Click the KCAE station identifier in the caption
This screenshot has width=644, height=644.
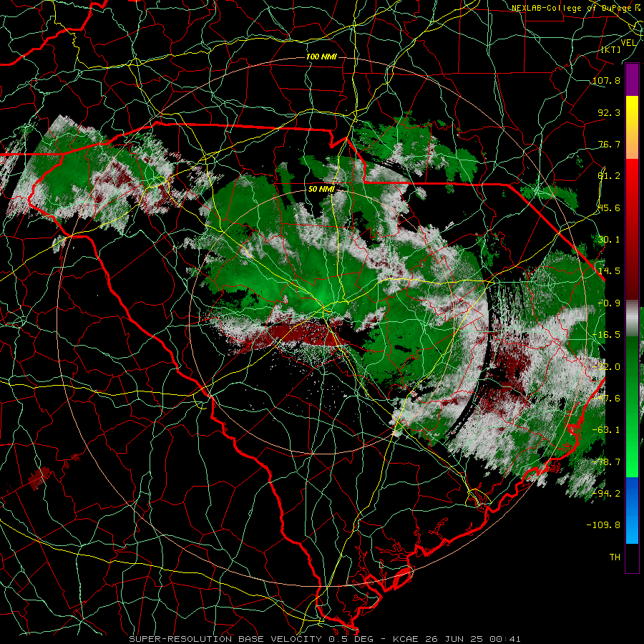point(406,639)
